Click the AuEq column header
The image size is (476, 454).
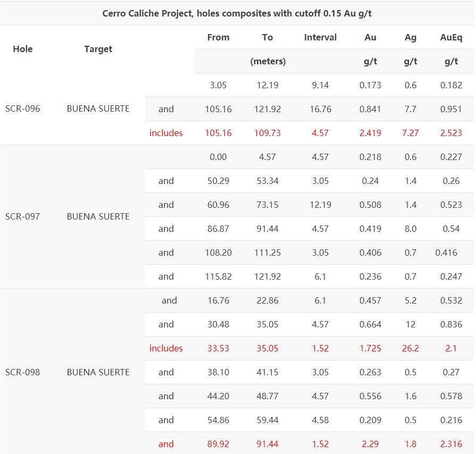coord(451,37)
